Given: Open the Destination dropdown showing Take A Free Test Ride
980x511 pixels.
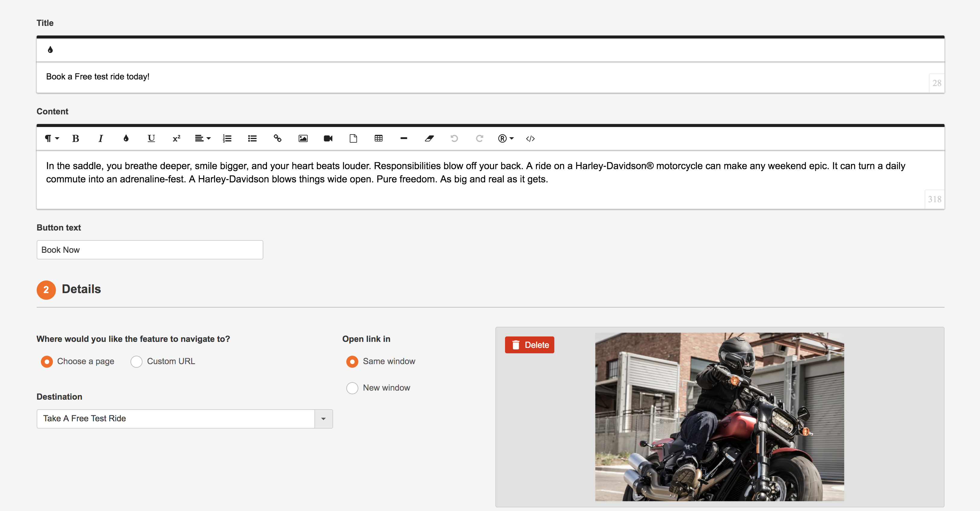Looking at the screenshot, I should [323, 419].
